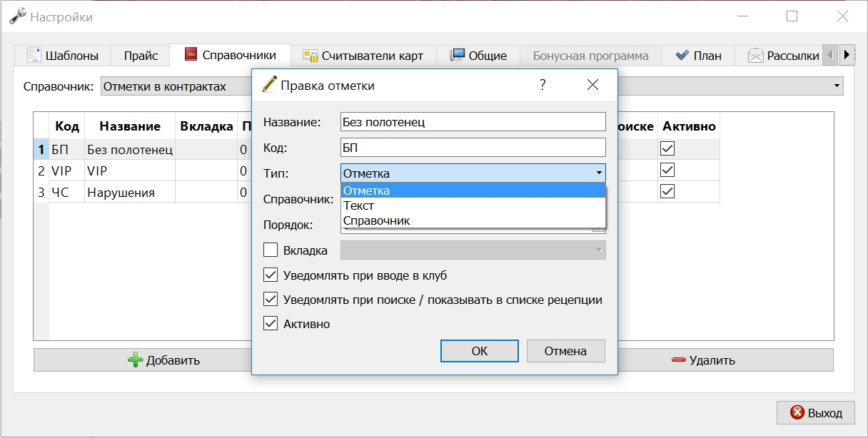Confirm with the OK button

click(480, 351)
